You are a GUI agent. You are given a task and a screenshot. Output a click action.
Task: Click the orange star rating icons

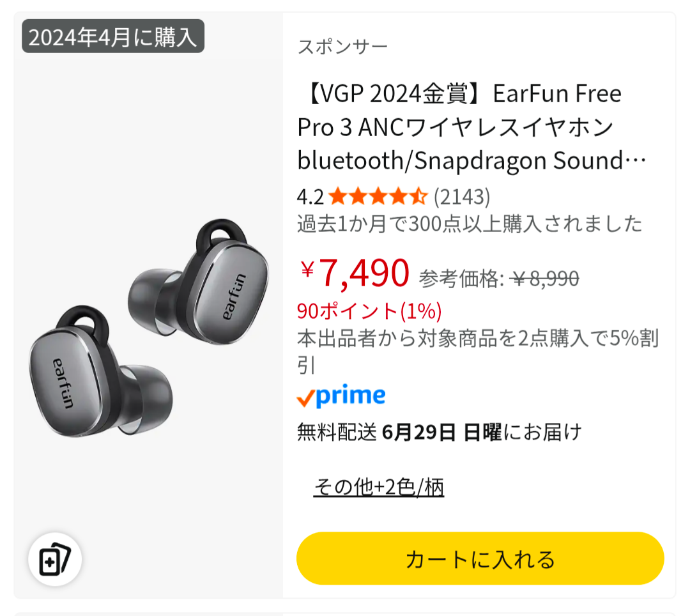[x=378, y=196]
